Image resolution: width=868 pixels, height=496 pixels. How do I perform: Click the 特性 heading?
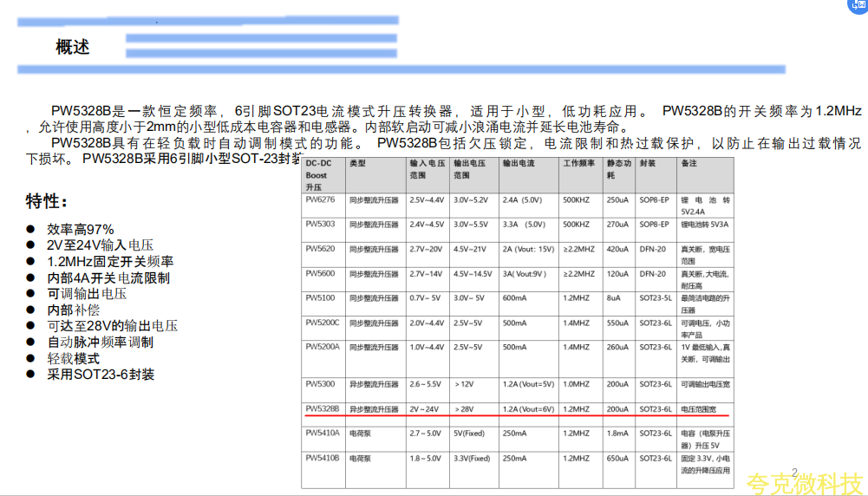tap(47, 201)
